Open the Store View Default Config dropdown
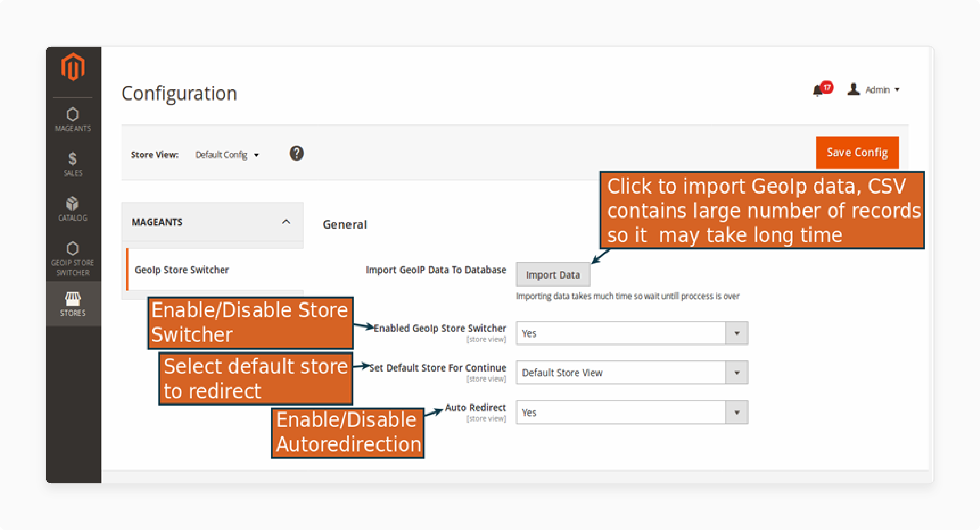Image resolution: width=980 pixels, height=530 pixels. tap(227, 155)
